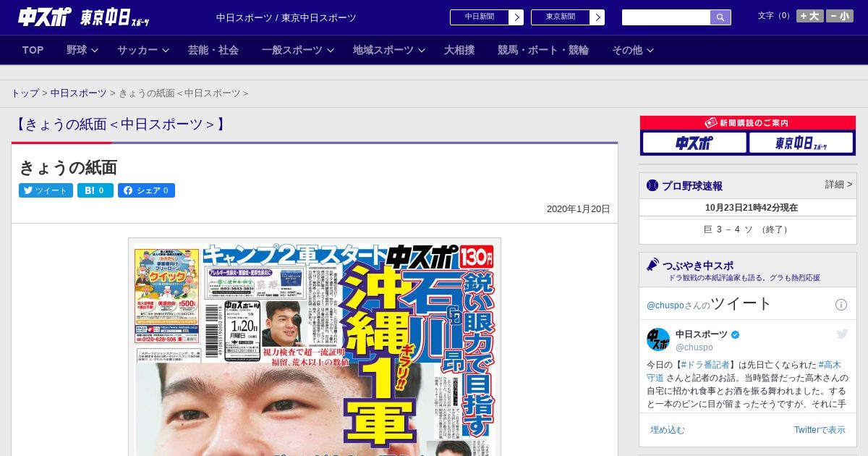Select the 競馬・ボート・競輪 menu item
868x456 pixels.
click(543, 50)
